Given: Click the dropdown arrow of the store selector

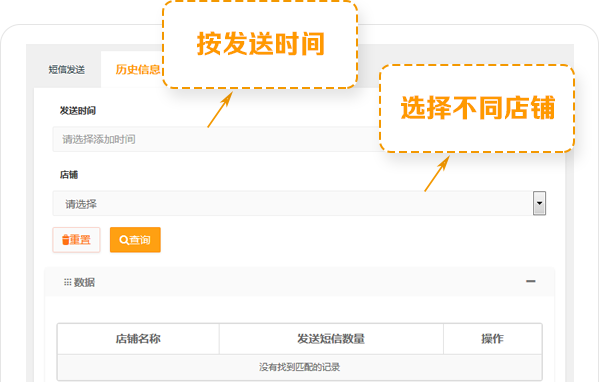Looking at the screenshot, I should (539, 203).
